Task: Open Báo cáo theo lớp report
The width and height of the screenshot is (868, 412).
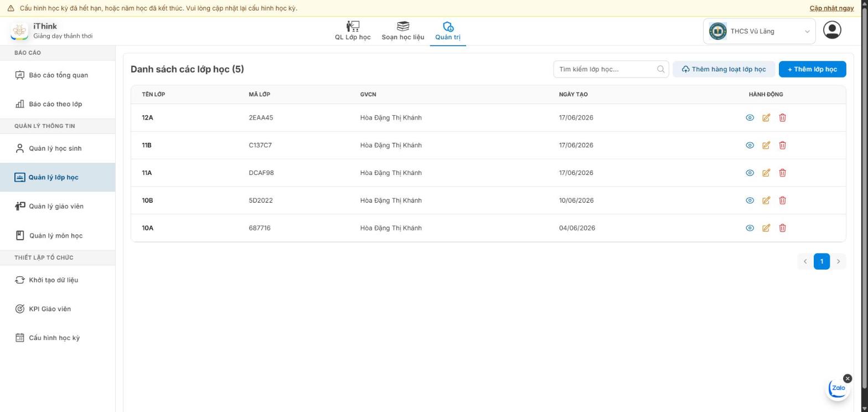Action: point(58,104)
